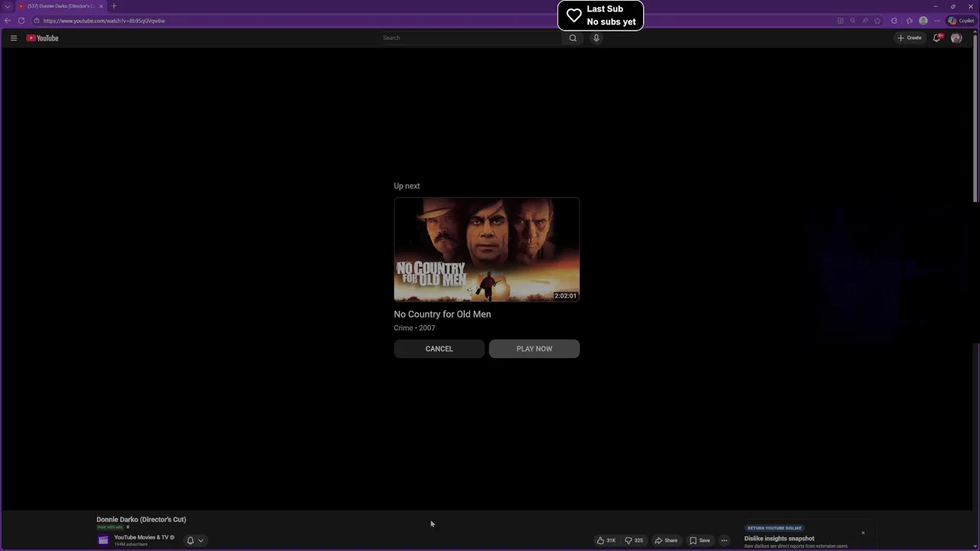Start voice search with microphone icon

tap(596, 37)
